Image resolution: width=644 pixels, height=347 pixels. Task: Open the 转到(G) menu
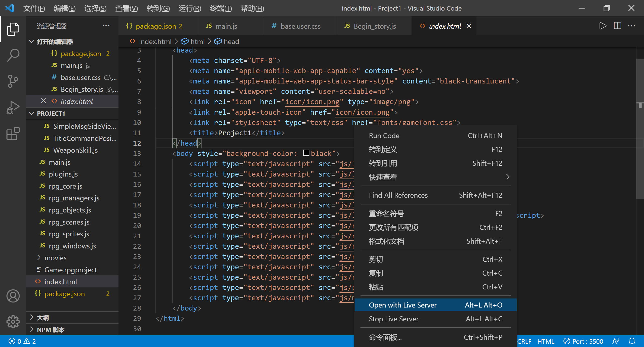pos(158,8)
